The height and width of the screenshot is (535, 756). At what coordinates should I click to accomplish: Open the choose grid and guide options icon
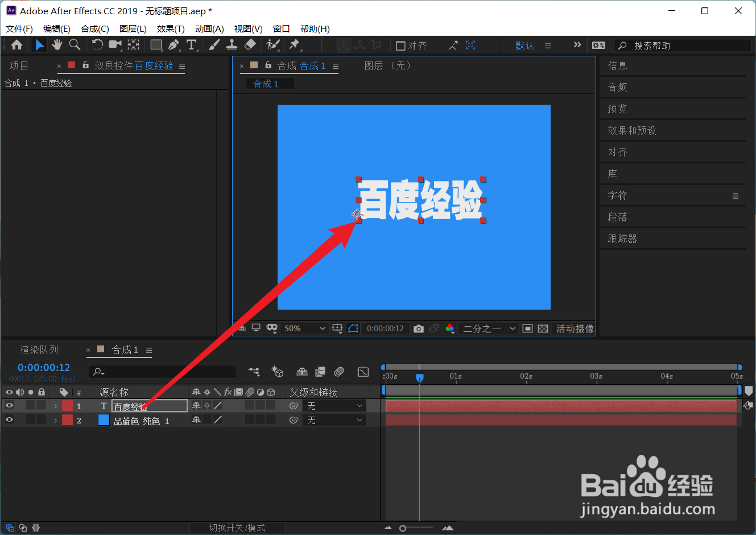(x=337, y=328)
